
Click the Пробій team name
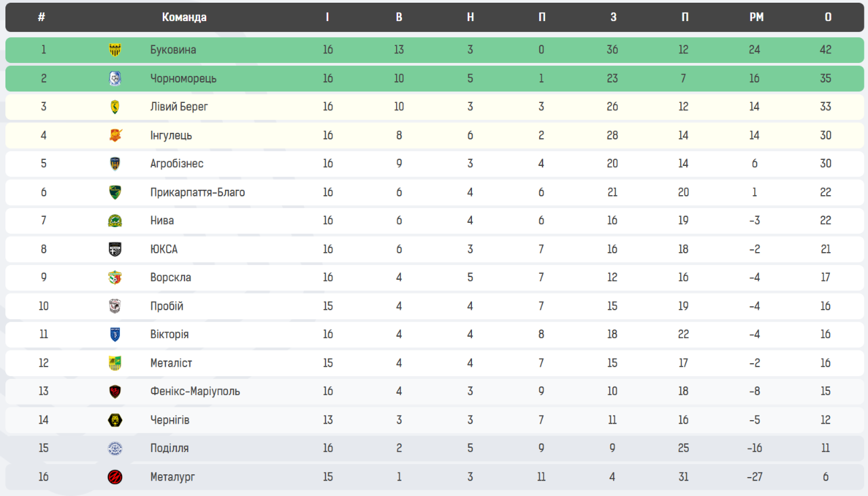[167, 306]
